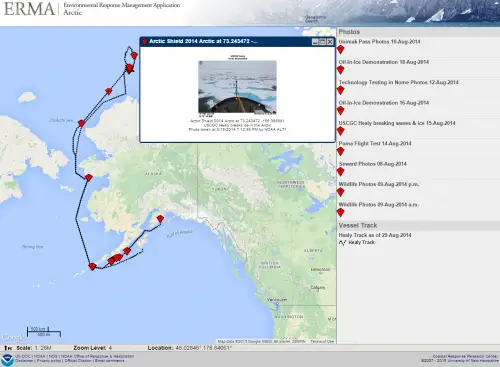500x367 pixels.
Task: Click the red marker on the track between Chukchi Sea and the northern tip
Action: pyautogui.click(x=108, y=91)
